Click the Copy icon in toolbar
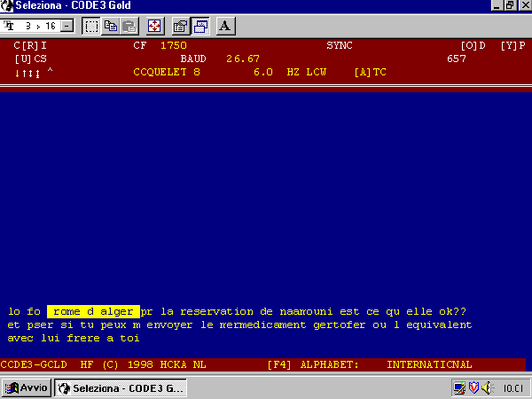Image resolution: width=532 pixels, height=399 pixels. 111,26
